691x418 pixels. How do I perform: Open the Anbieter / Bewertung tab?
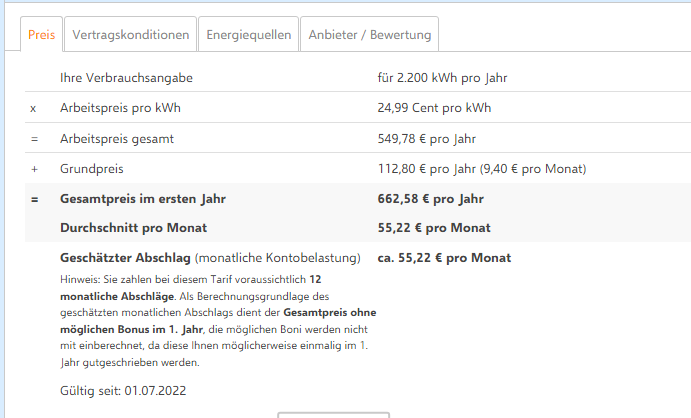click(x=369, y=34)
